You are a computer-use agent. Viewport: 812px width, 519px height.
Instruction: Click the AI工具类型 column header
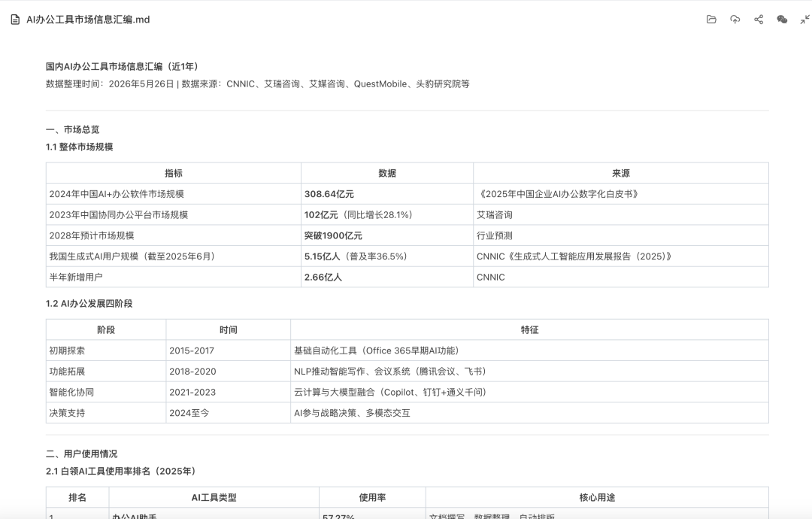point(214,498)
